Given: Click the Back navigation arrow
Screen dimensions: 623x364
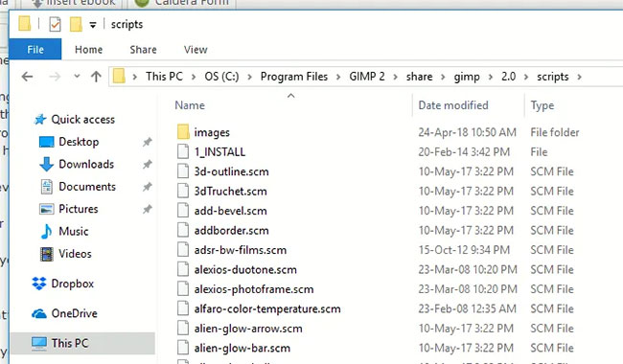Looking at the screenshot, I should (x=27, y=77).
